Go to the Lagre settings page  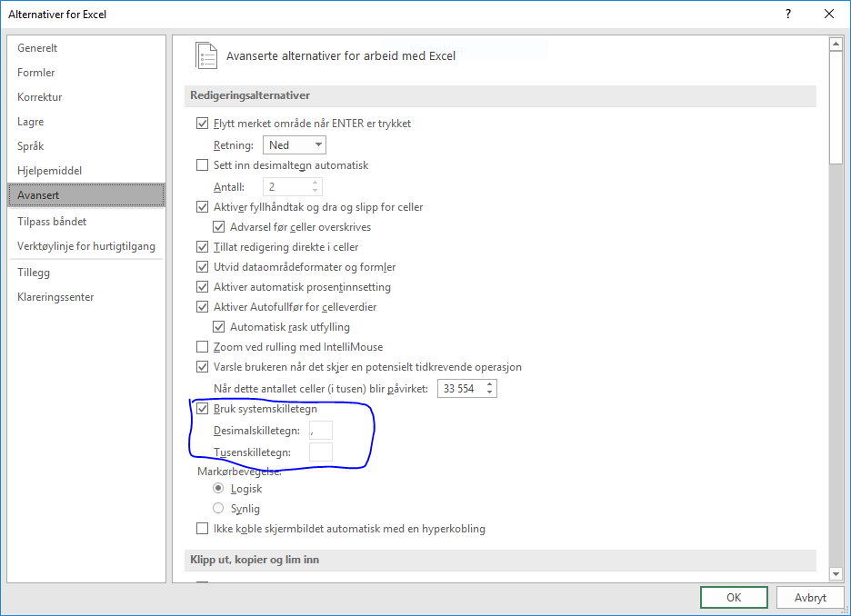coord(86,122)
